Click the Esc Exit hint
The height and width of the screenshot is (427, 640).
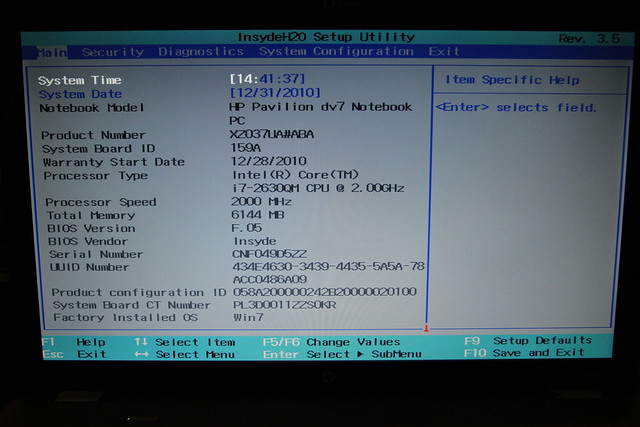tap(74, 354)
